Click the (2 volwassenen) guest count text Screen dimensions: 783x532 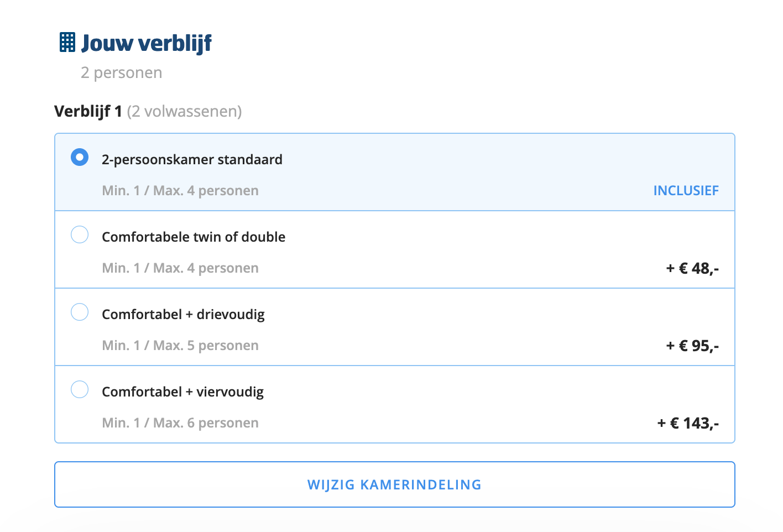click(x=184, y=112)
